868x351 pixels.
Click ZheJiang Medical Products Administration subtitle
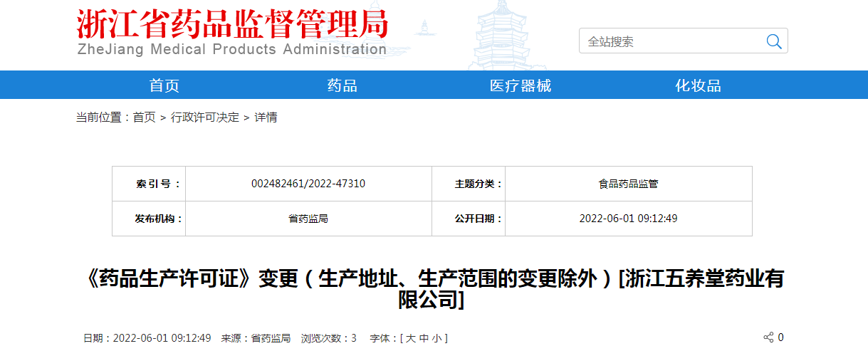pyautogui.click(x=231, y=50)
